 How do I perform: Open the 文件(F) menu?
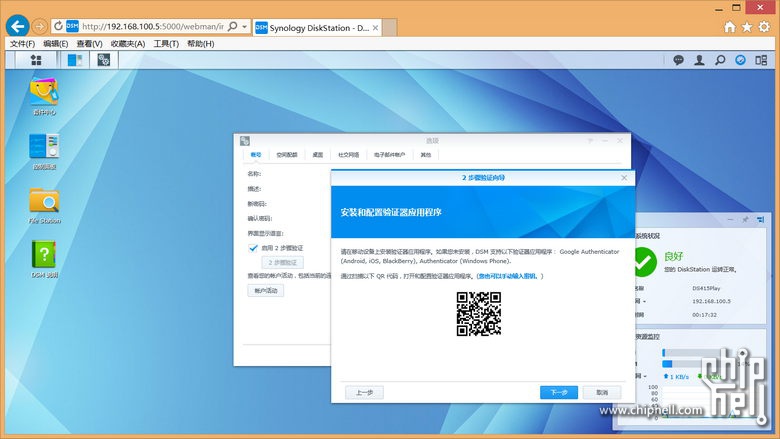(22, 44)
